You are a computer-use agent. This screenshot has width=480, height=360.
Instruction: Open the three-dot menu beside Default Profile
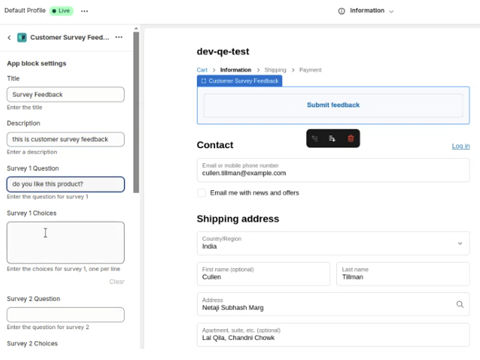[85, 11]
